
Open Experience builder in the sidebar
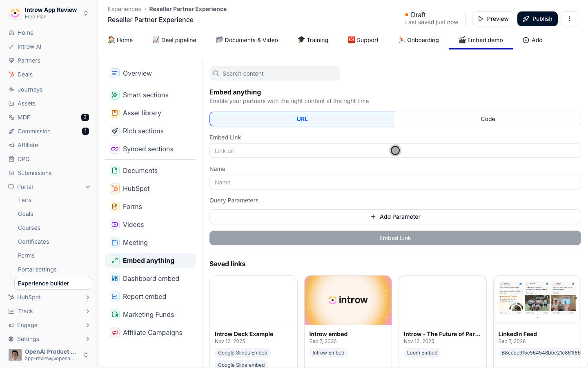(x=53, y=283)
